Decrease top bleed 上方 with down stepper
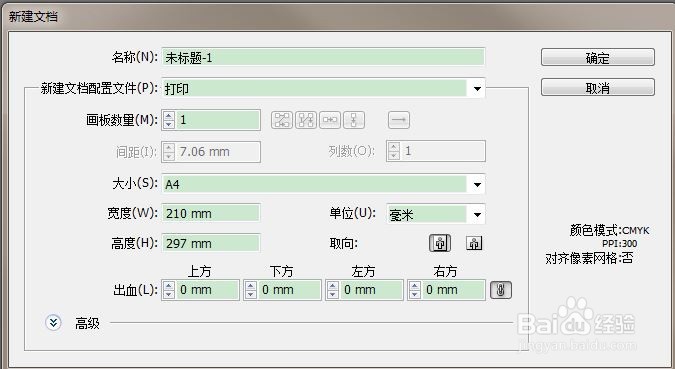The image size is (675, 369). tap(169, 295)
